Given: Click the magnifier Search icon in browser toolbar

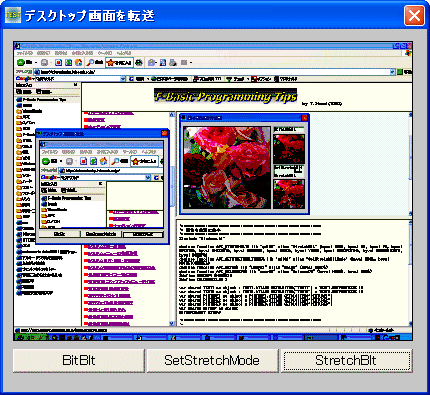Looking at the screenshot, I should [90, 62].
